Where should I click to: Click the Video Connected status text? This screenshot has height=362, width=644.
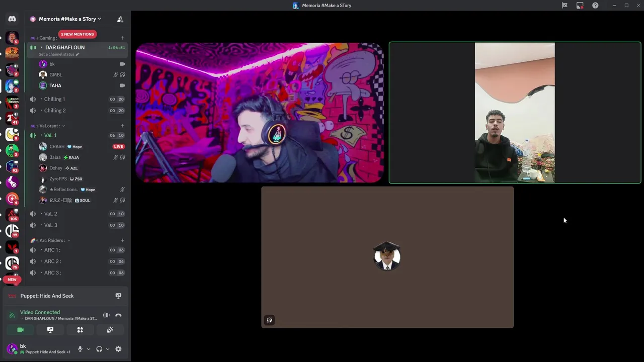(40, 312)
